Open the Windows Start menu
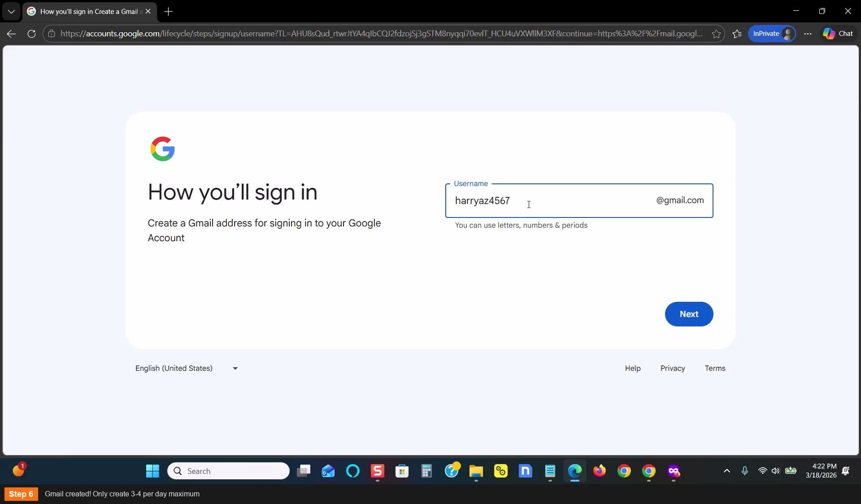 tap(152, 471)
